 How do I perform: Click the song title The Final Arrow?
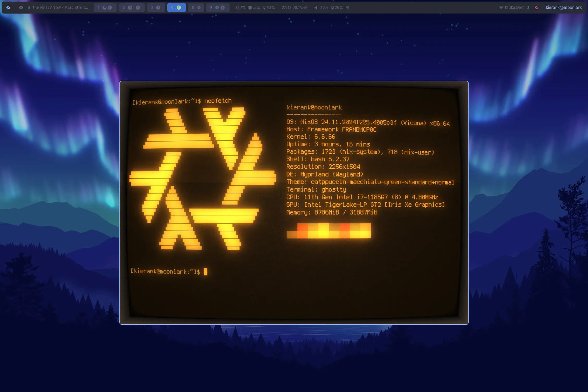point(60,8)
